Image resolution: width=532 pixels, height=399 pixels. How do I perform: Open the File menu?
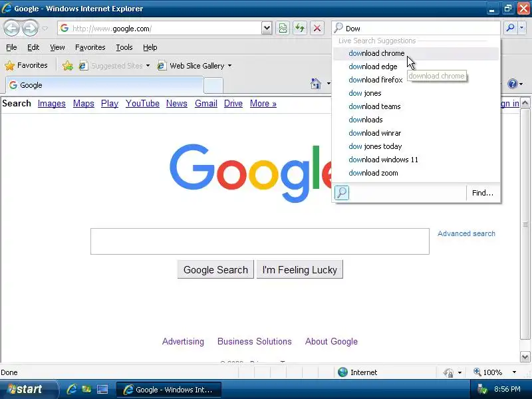pyautogui.click(x=11, y=47)
